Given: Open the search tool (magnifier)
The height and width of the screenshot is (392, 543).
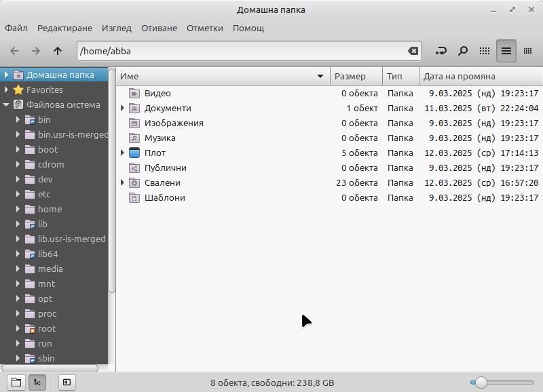Looking at the screenshot, I should [x=463, y=52].
